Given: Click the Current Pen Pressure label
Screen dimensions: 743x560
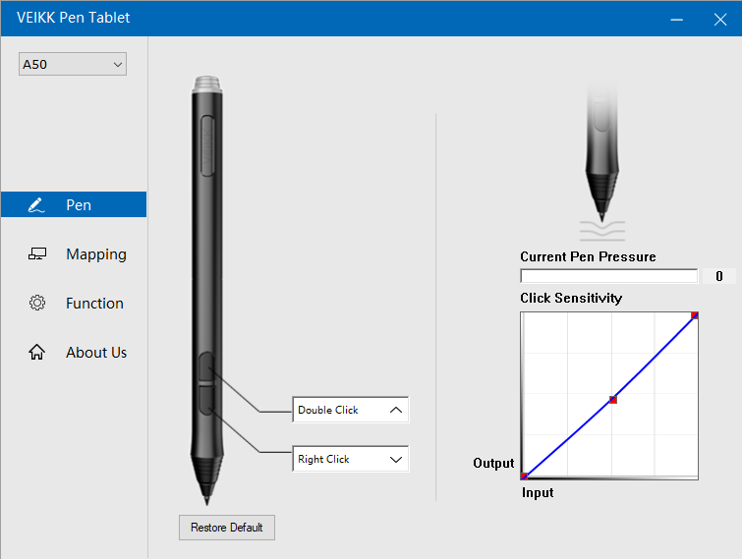Looking at the screenshot, I should click(x=588, y=256).
